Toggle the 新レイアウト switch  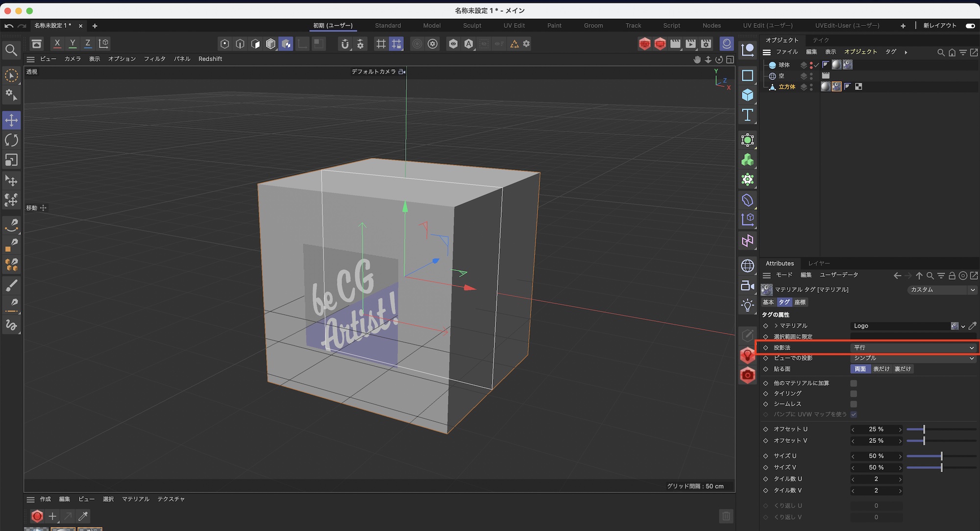[x=970, y=25]
